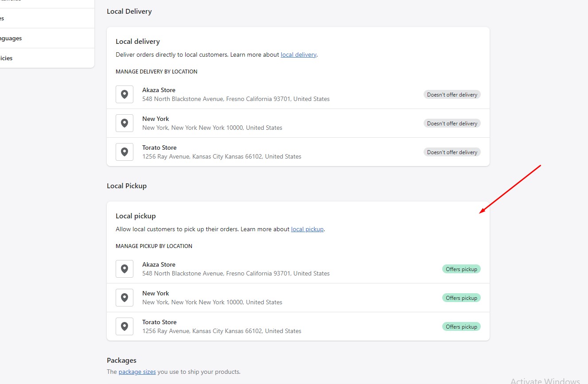588x384 pixels.
Task: Follow the 'package sizes' link
Action: [137, 372]
